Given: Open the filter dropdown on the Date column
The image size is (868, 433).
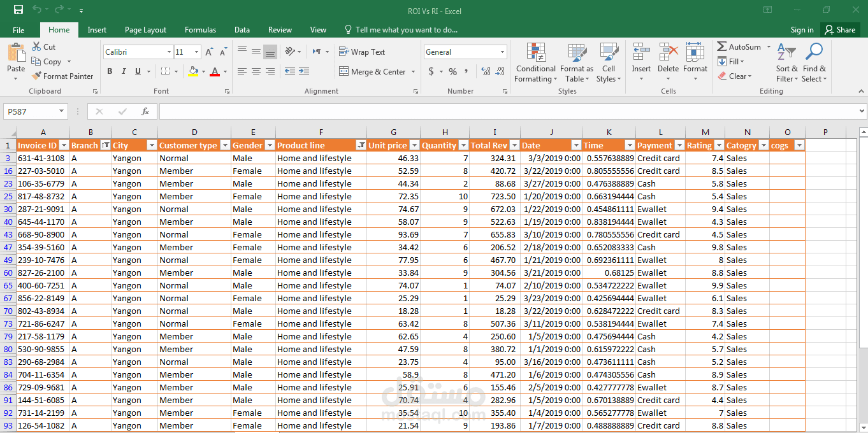Looking at the screenshot, I should coord(575,145).
